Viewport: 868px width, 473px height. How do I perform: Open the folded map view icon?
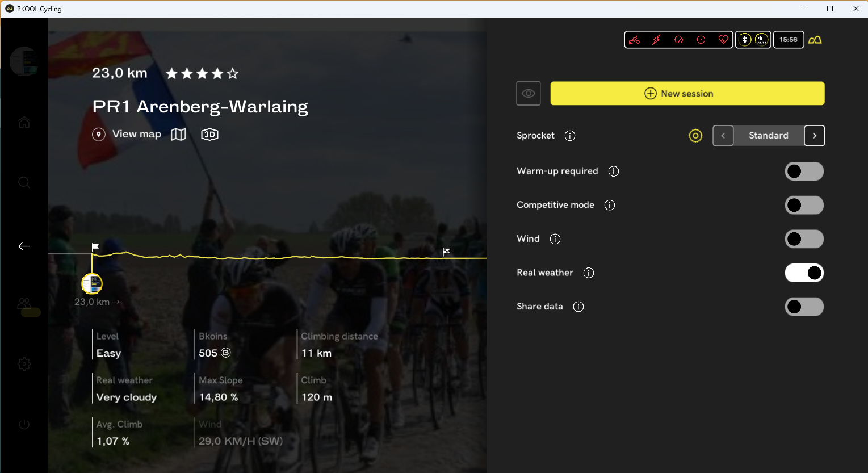tap(178, 135)
